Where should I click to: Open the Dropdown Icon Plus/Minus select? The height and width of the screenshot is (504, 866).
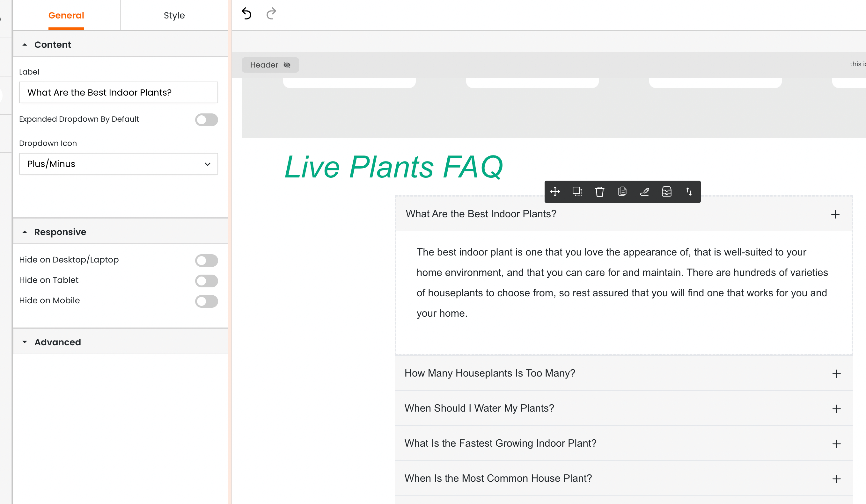click(x=119, y=164)
